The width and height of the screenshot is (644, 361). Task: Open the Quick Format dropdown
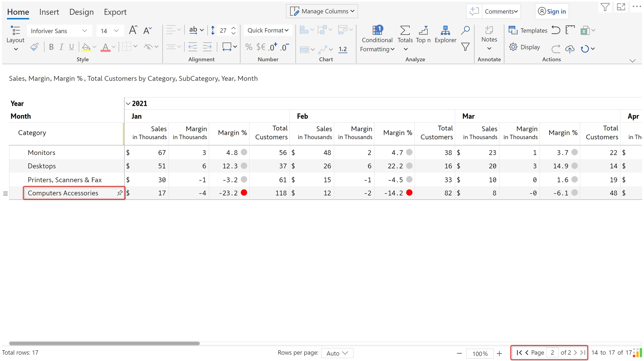coord(267,30)
